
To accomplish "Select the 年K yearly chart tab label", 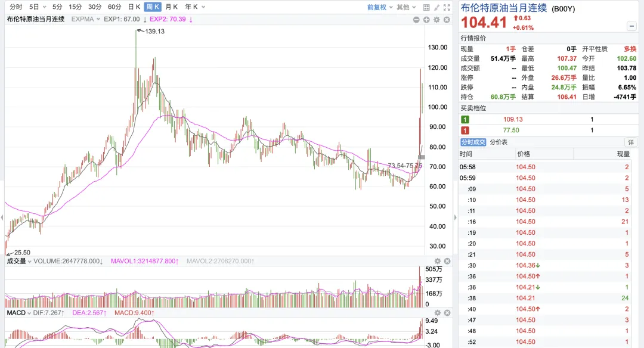I will pos(191,7).
